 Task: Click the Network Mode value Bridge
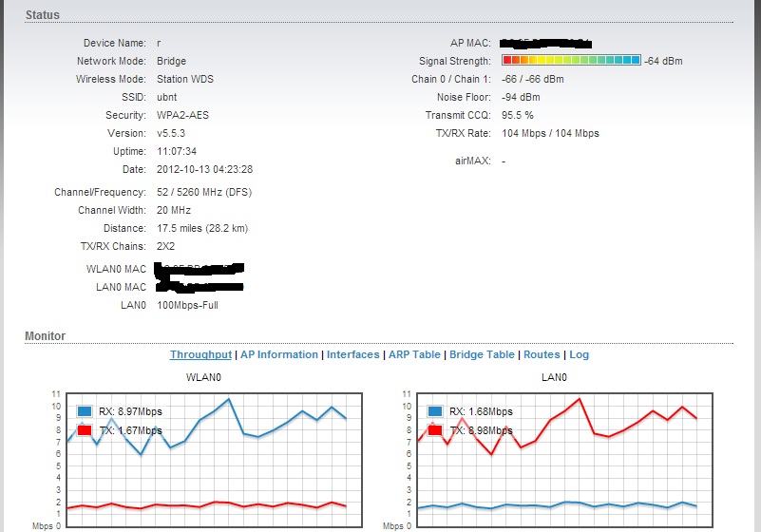pyautogui.click(x=171, y=61)
